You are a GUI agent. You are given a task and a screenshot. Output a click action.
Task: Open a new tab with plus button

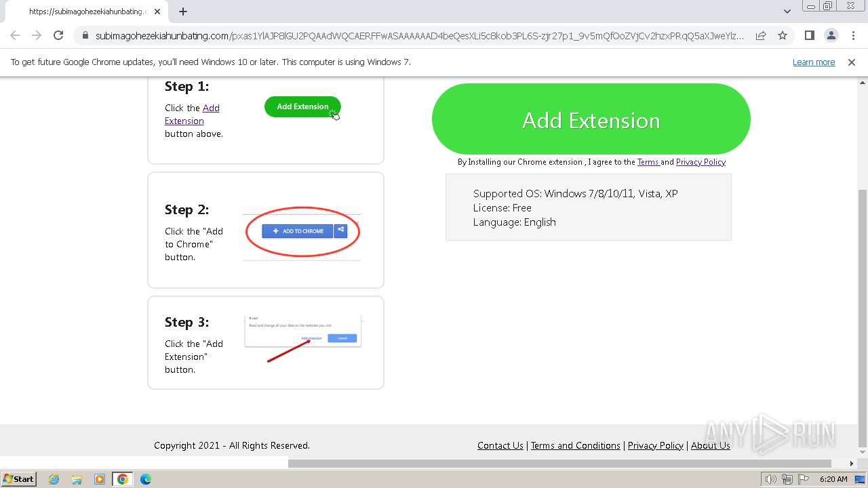click(182, 12)
